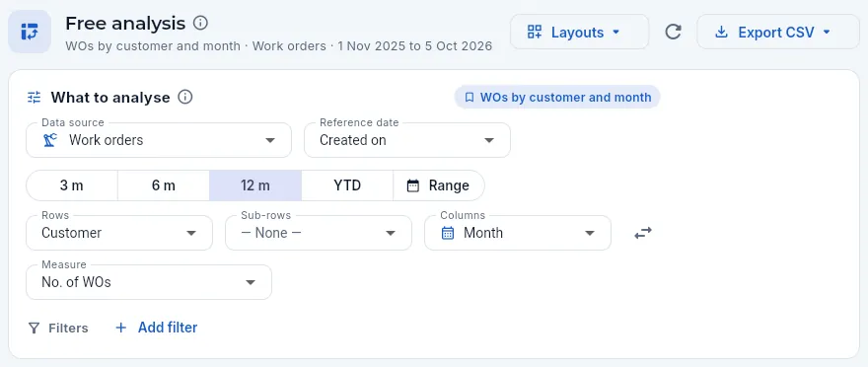Open the Layouts dropdown menu
This screenshot has width=868, height=367.
(x=579, y=33)
